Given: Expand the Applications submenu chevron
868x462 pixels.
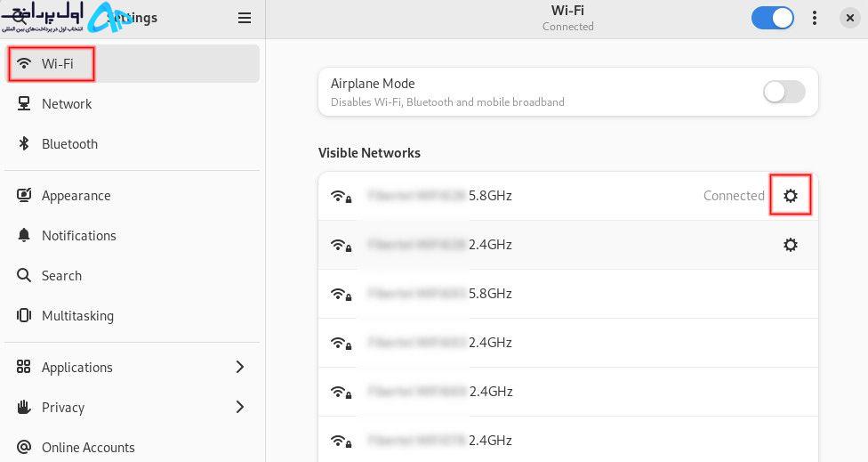Looking at the screenshot, I should point(240,367).
